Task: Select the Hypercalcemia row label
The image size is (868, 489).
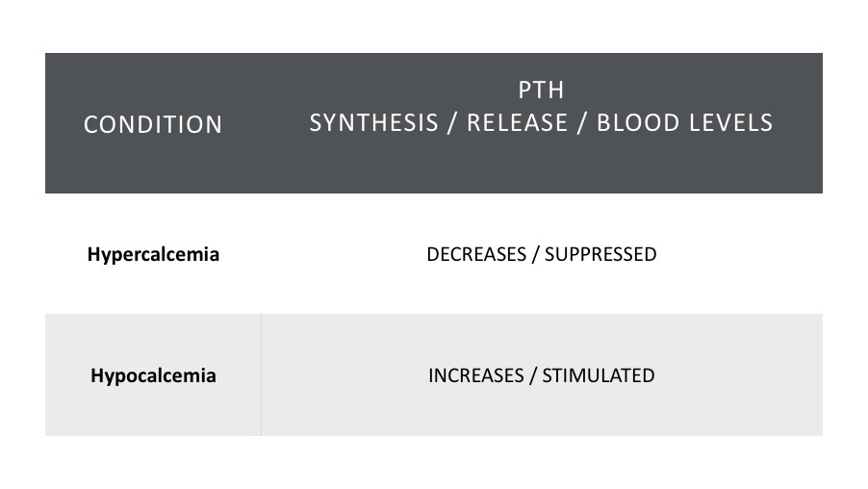Action: click(153, 254)
